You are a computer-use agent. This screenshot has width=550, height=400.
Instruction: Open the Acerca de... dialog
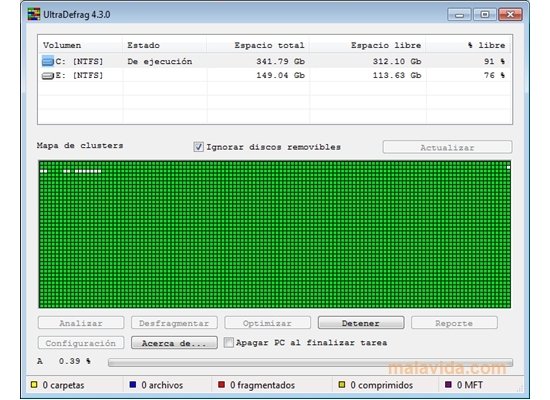(174, 343)
